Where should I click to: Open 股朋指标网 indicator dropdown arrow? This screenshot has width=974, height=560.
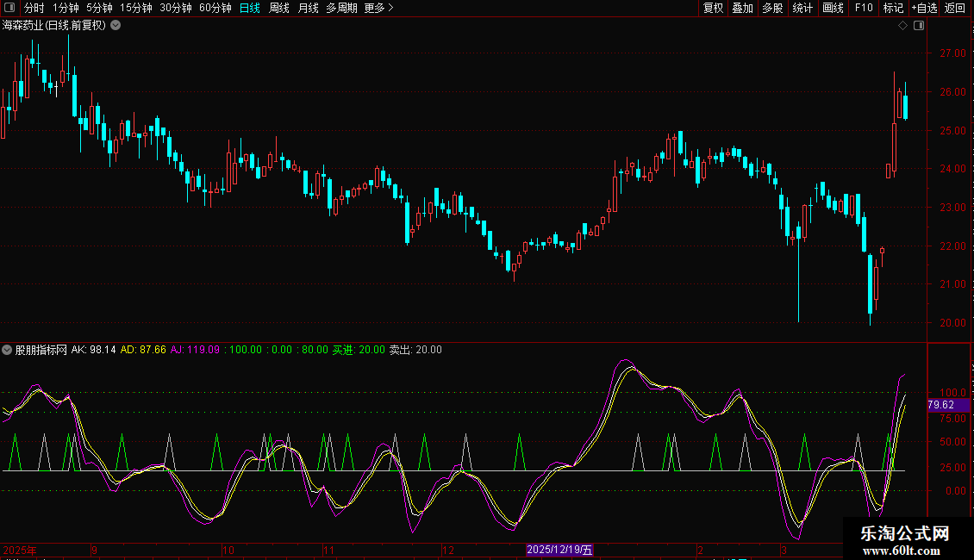8,350
